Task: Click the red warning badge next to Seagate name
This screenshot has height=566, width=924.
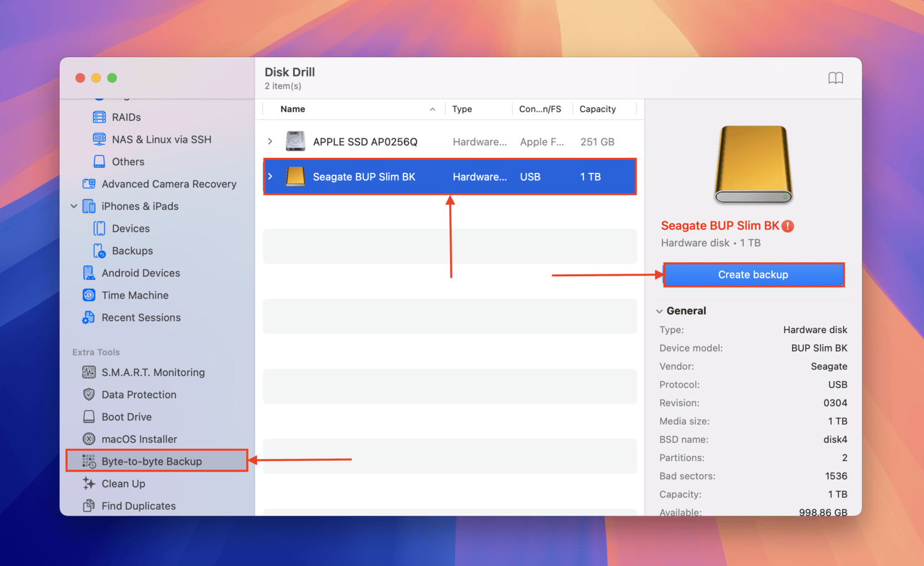Action: 788,226
